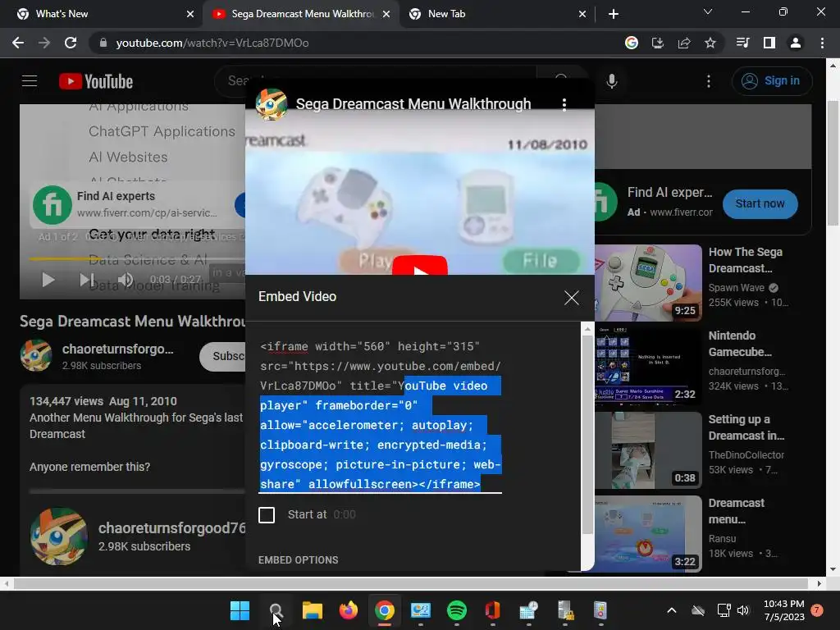Click the YouTube search box
This screenshot has height=630, width=840.
(x=375, y=81)
